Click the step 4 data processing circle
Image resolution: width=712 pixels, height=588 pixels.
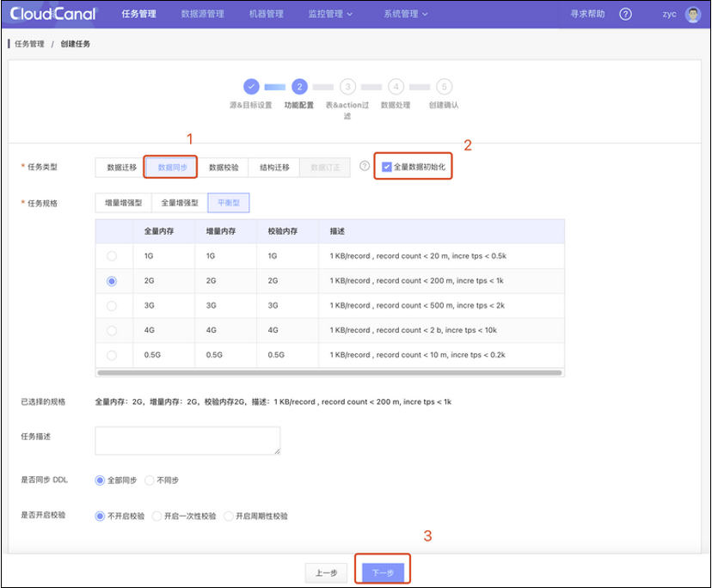pyautogui.click(x=396, y=86)
